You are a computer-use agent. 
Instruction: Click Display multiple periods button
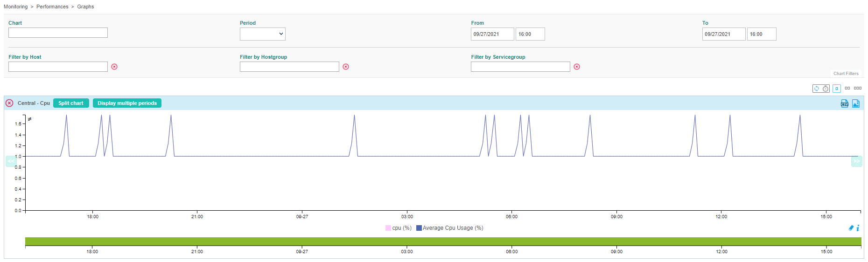coord(127,103)
